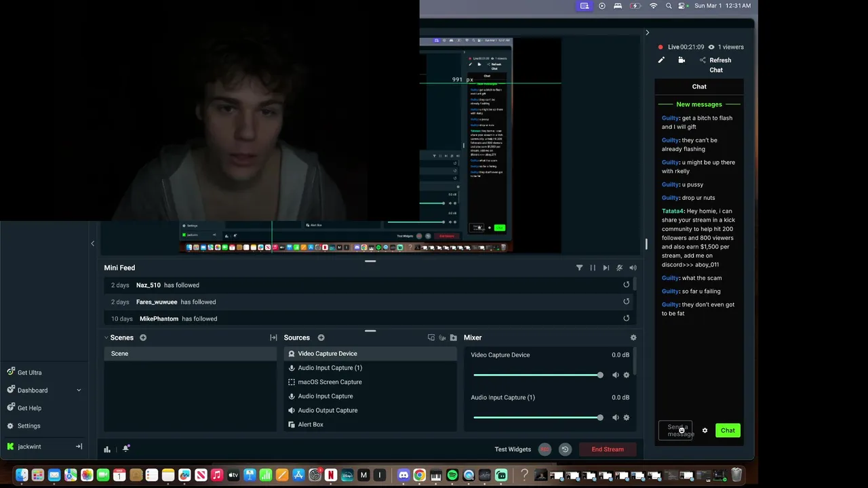Select the scene named Scene
Screen dimensions: 868x488
(191, 354)
